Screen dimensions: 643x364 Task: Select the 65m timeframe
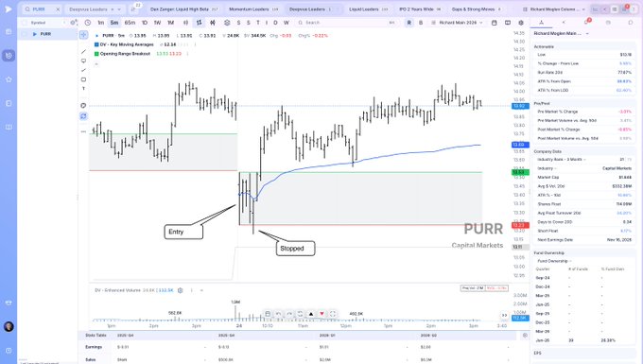coord(130,23)
